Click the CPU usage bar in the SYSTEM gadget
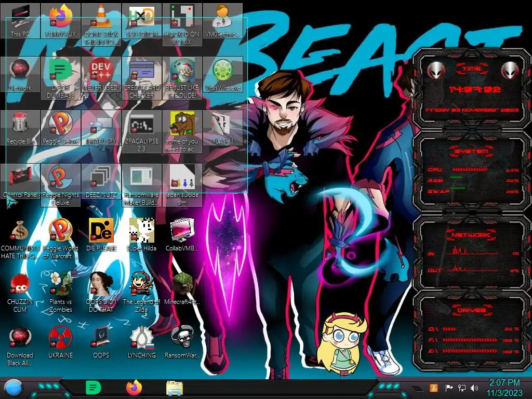 [x=470, y=170]
